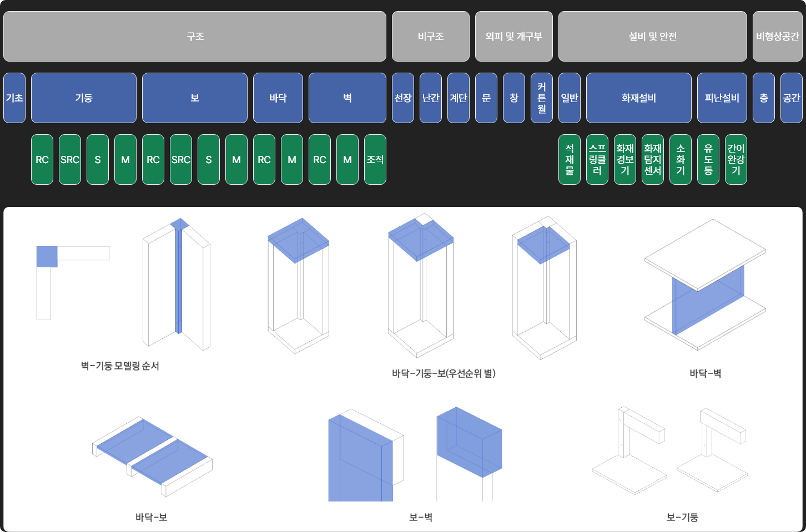Open the 바닥-보 slab and beam diagram
This screenshot has width=806, height=532.
pyautogui.click(x=152, y=456)
